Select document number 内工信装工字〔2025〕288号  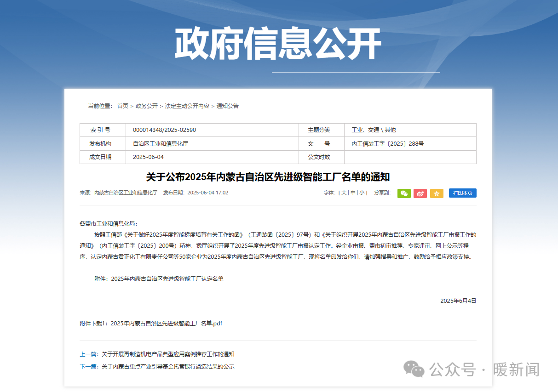pyautogui.click(x=388, y=144)
